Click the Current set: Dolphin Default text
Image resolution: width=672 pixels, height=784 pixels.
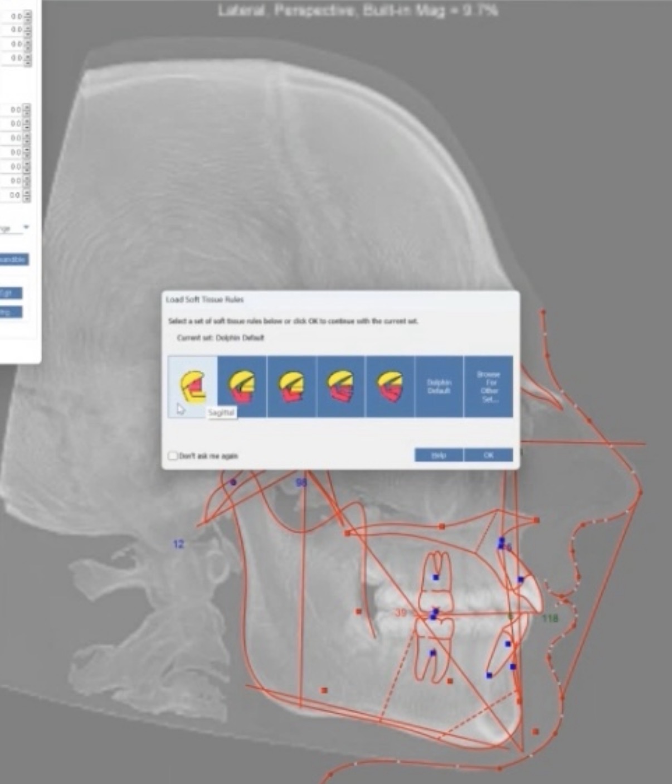click(x=221, y=338)
